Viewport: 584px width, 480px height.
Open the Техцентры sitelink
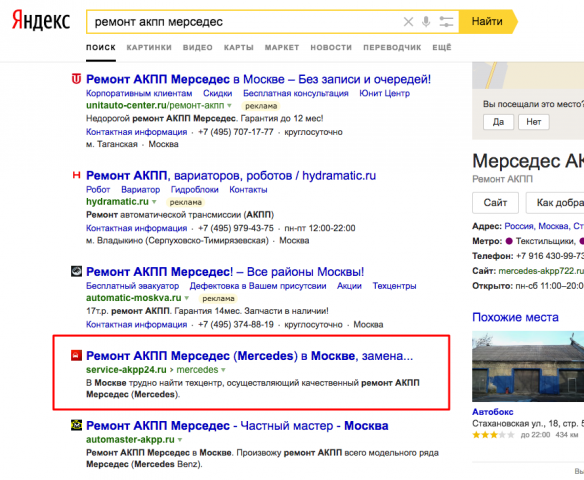pos(394,286)
